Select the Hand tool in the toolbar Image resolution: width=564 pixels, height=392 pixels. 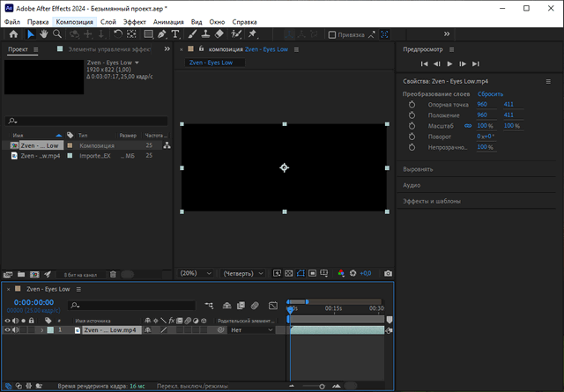pyautogui.click(x=44, y=34)
